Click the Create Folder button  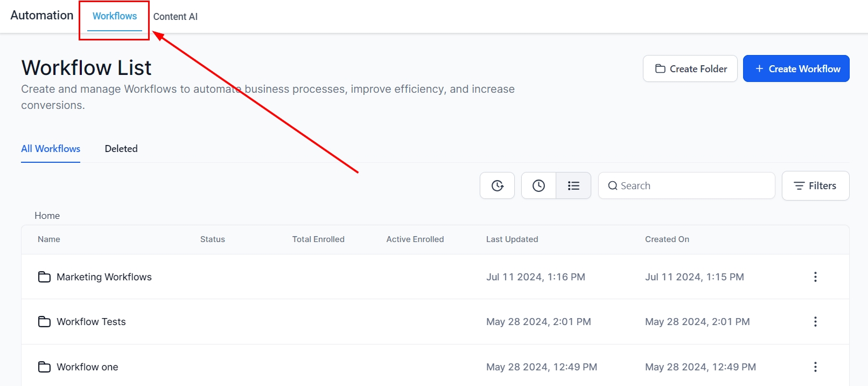point(690,69)
